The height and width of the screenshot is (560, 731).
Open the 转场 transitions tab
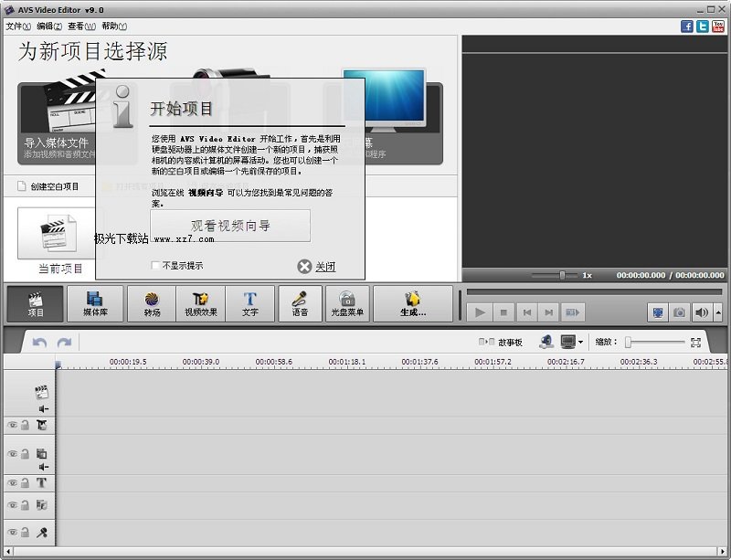pos(152,304)
